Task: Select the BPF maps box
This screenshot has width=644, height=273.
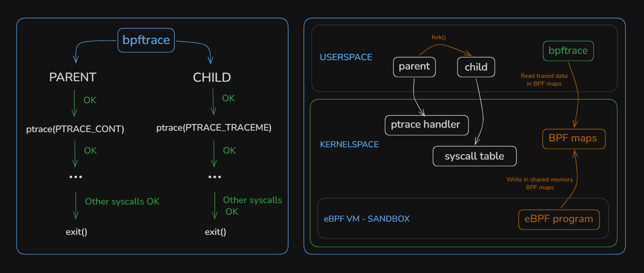Action: [573, 138]
